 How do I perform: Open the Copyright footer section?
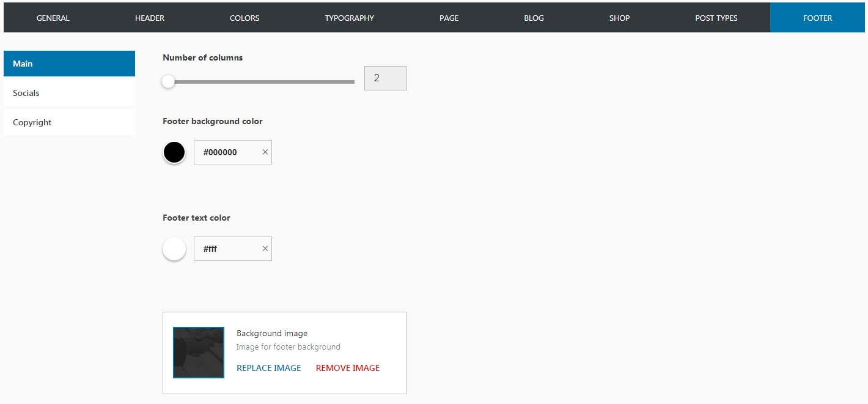click(69, 122)
